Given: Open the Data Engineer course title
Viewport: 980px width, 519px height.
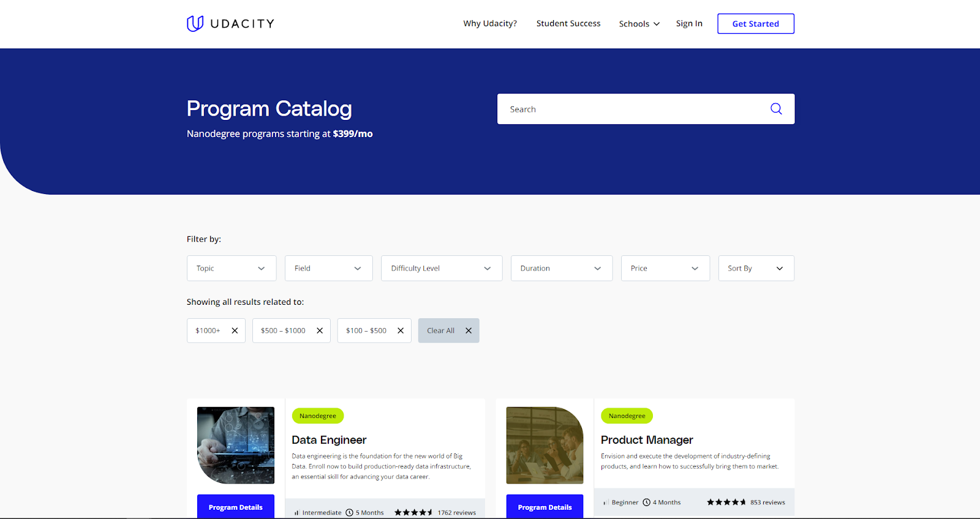Looking at the screenshot, I should pos(329,440).
